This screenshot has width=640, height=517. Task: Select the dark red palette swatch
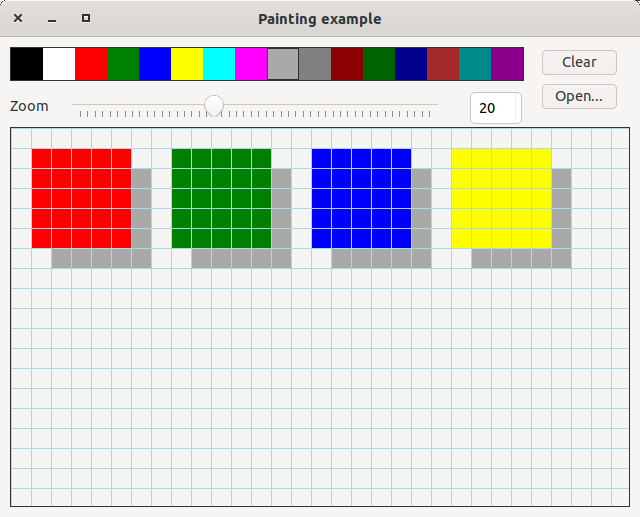(346, 64)
